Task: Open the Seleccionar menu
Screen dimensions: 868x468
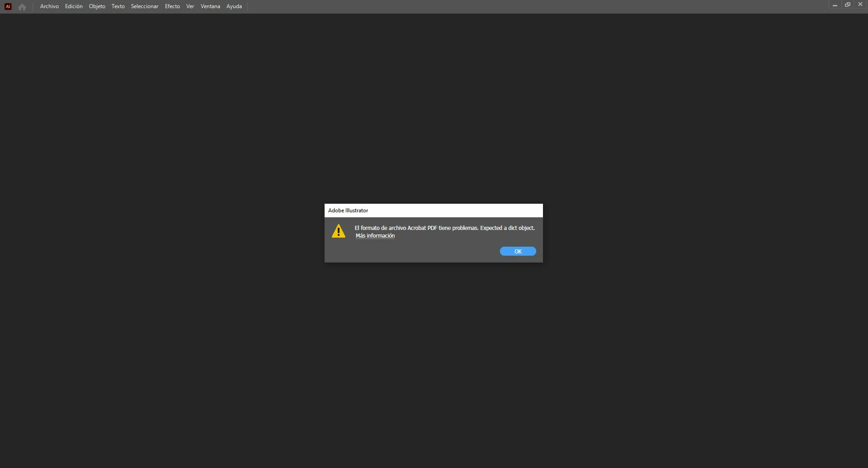Action: pos(145,6)
